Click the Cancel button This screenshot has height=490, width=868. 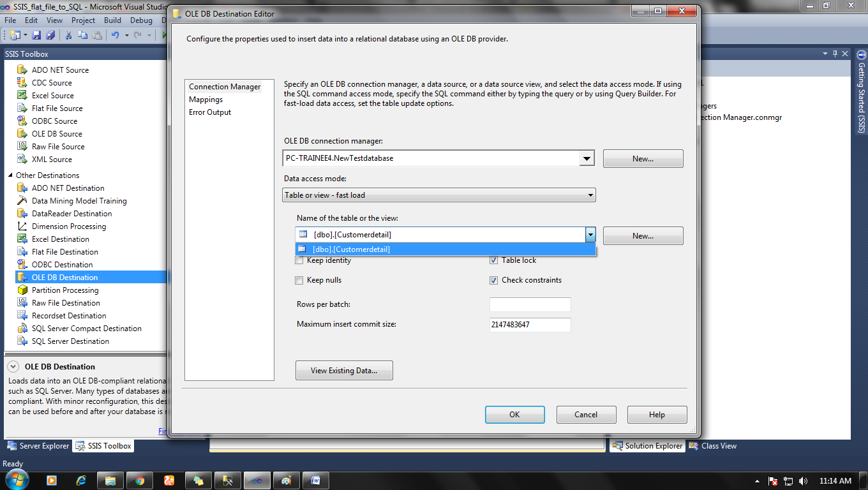click(x=586, y=415)
